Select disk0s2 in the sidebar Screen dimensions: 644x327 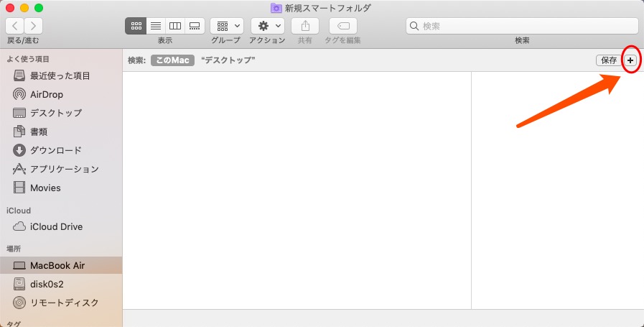61,284
